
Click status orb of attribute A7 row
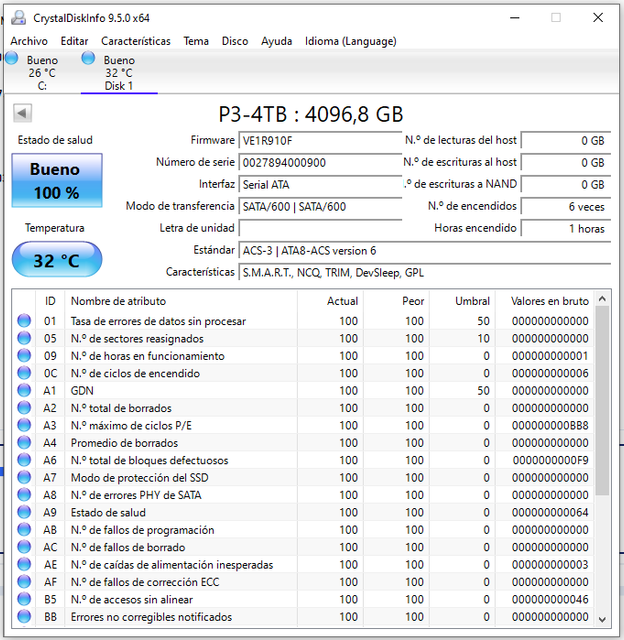point(24,478)
